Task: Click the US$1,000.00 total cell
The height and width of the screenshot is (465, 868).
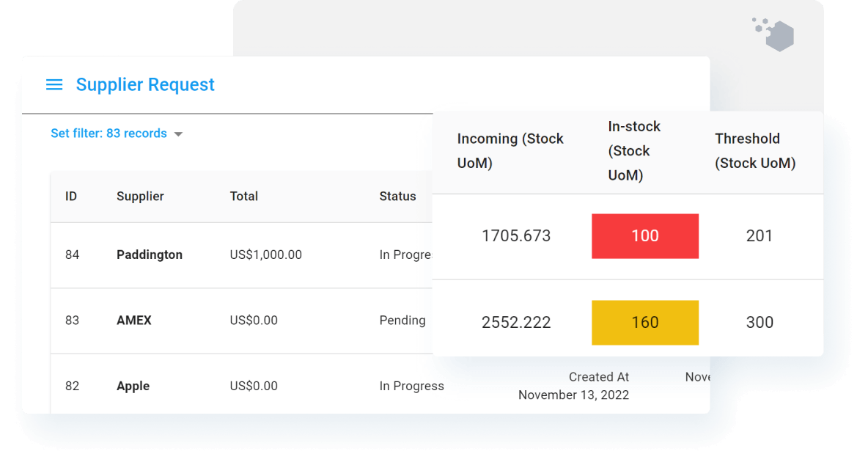Action: (265, 255)
